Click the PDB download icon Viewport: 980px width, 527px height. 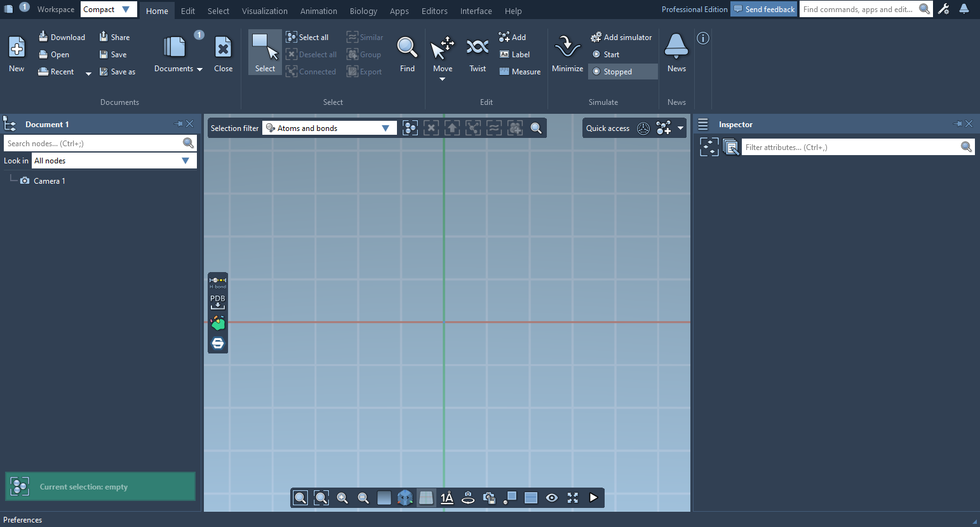[x=218, y=302]
